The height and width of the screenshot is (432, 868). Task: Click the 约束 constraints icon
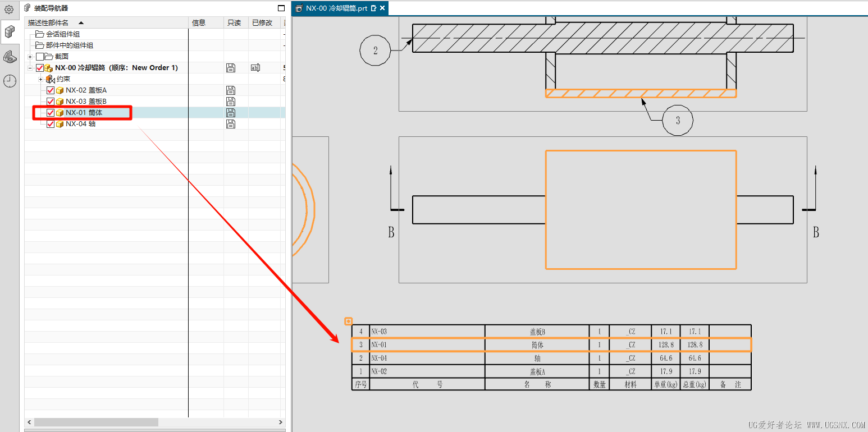coord(50,79)
